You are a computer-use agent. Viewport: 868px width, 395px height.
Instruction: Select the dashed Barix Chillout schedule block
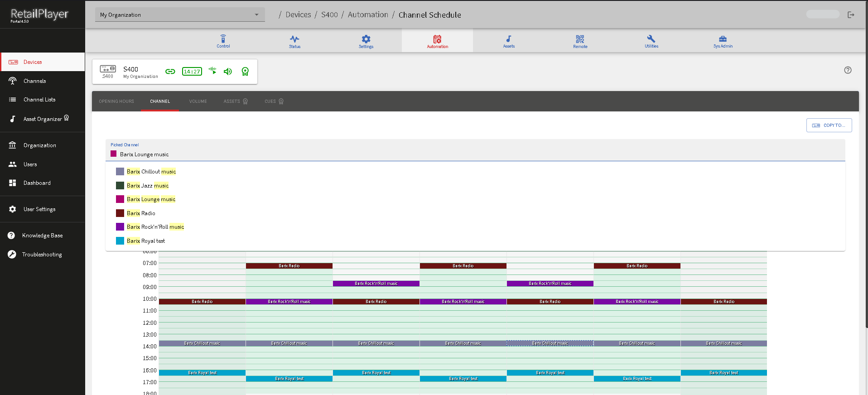coord(550,343)
